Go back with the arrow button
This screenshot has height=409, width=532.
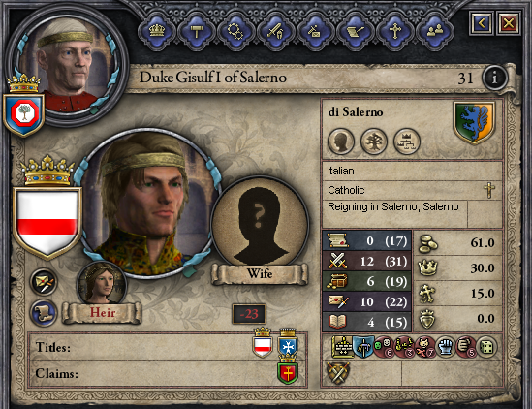(482, 23)
